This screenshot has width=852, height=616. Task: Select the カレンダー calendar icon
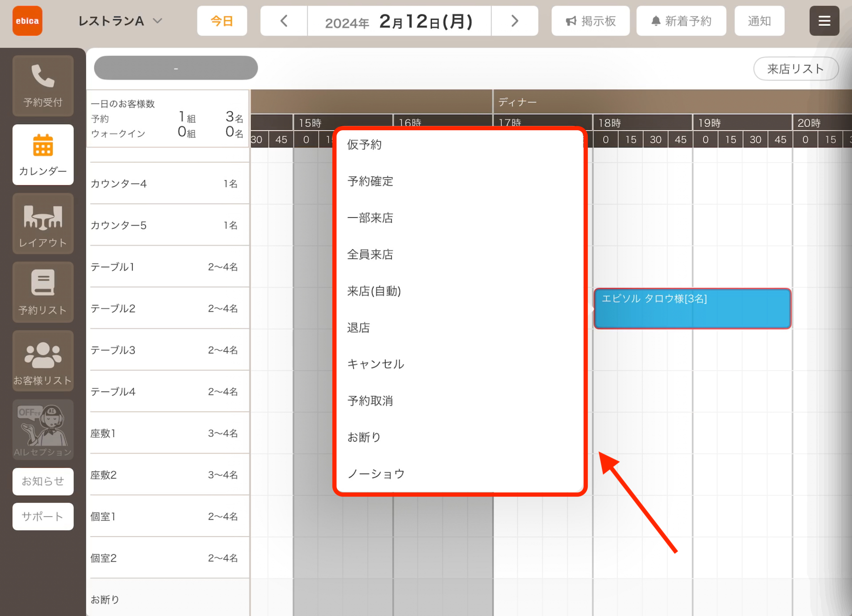click(43, 155)
